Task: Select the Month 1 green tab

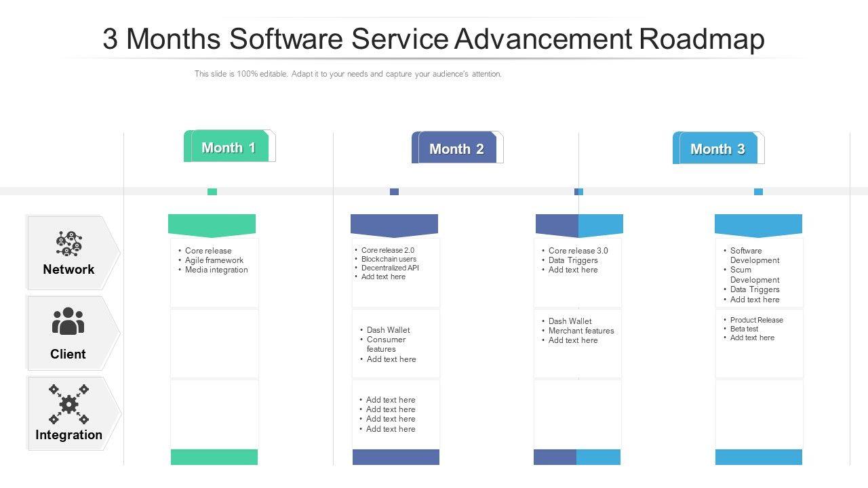Action: coord(229,146)
